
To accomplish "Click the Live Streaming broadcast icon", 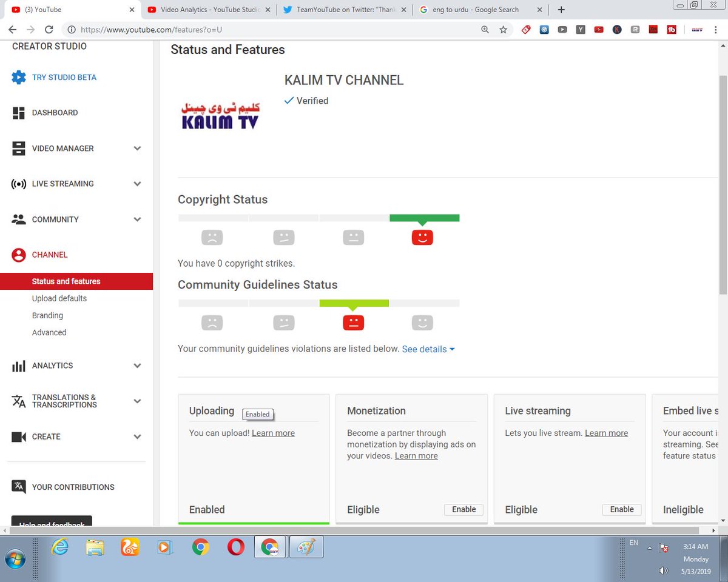I will click(19, 184).
